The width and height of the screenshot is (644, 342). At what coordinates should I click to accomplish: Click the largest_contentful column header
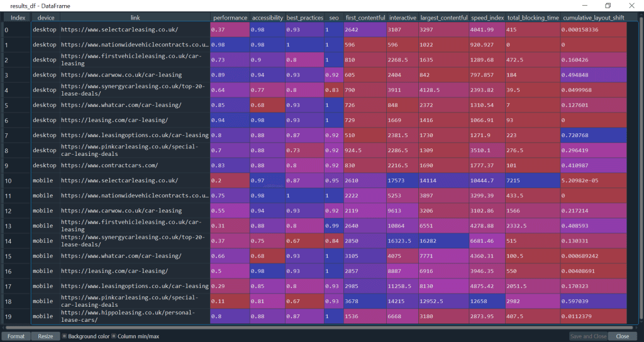(443, 18)
